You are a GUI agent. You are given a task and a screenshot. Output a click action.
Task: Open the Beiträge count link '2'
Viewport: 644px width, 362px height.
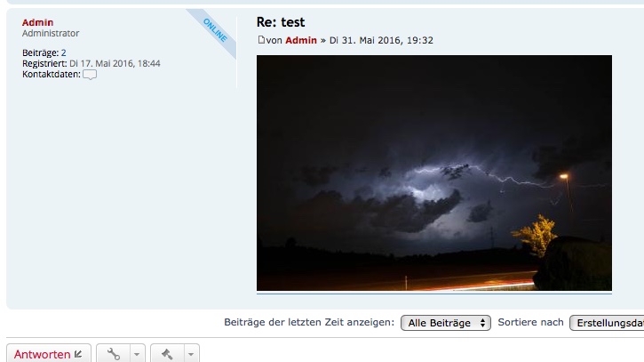click(64, 52)
